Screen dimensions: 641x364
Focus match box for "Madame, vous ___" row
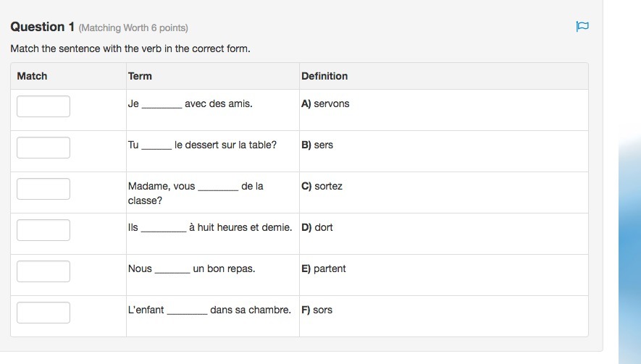[x=43, y=189]
